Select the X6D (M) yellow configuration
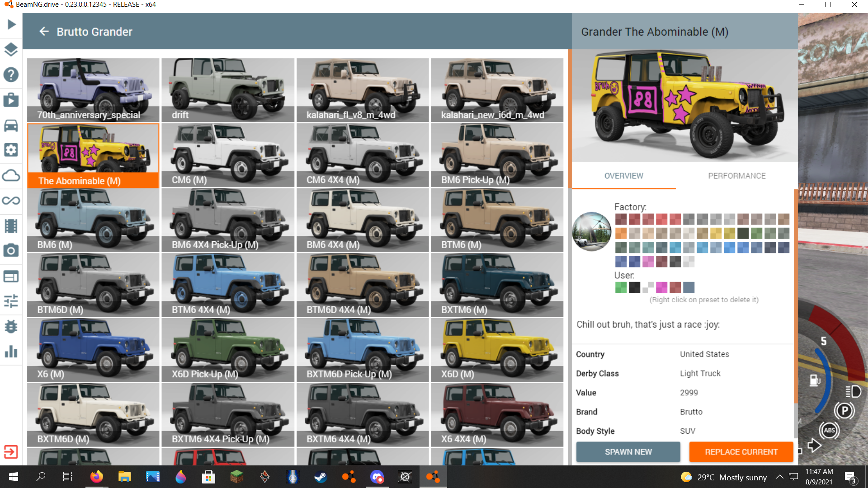 tap(497, 350)
